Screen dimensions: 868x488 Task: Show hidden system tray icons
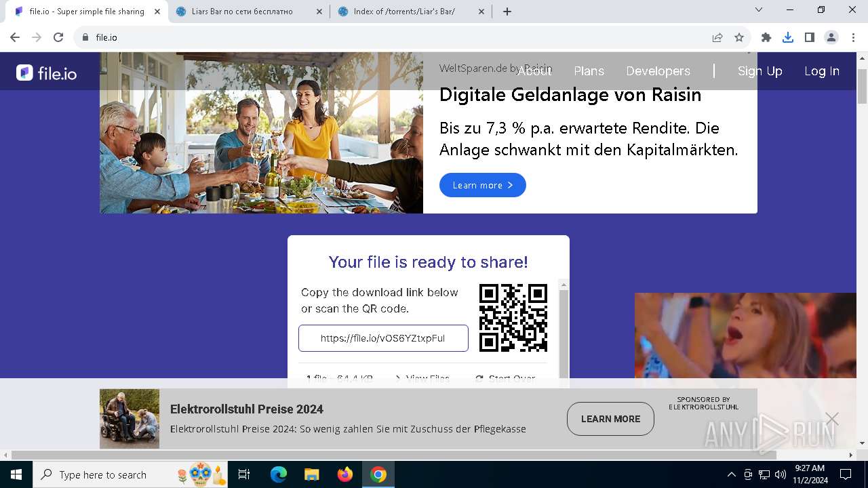tap(731, 474)
